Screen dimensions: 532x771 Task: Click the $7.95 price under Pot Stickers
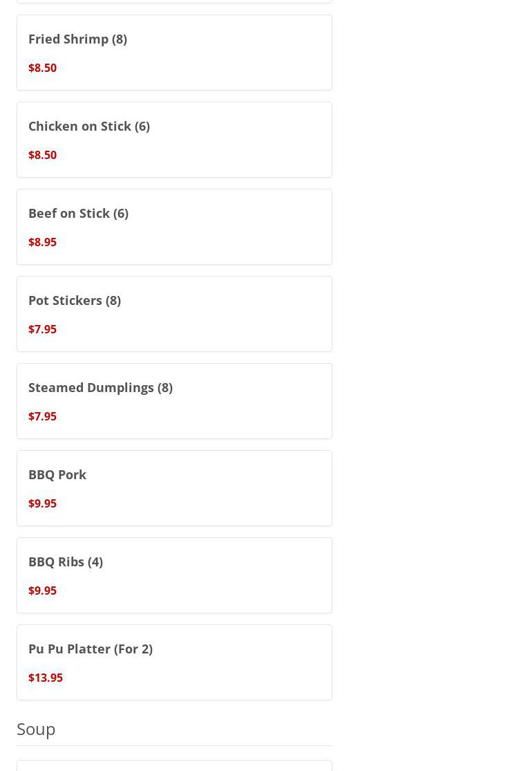[x=42, y=329]
